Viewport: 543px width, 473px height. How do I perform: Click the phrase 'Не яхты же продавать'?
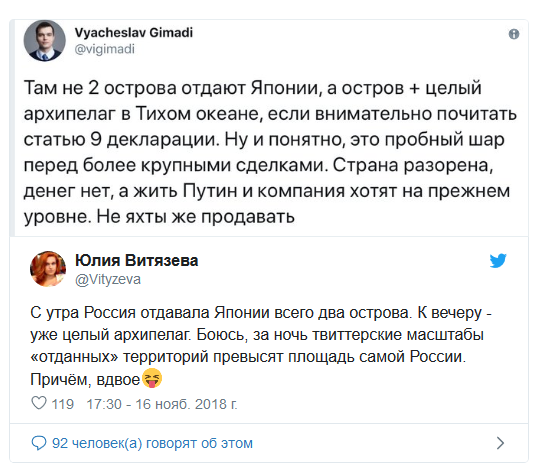(196, 217)
